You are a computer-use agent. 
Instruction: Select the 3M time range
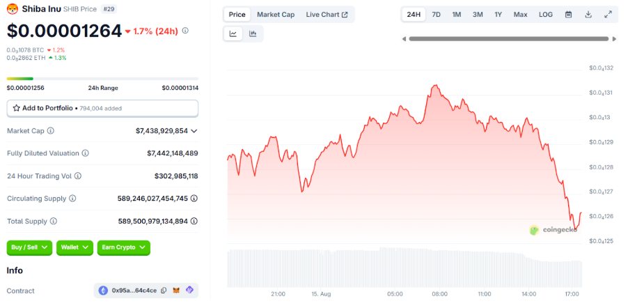pos(478,15)
